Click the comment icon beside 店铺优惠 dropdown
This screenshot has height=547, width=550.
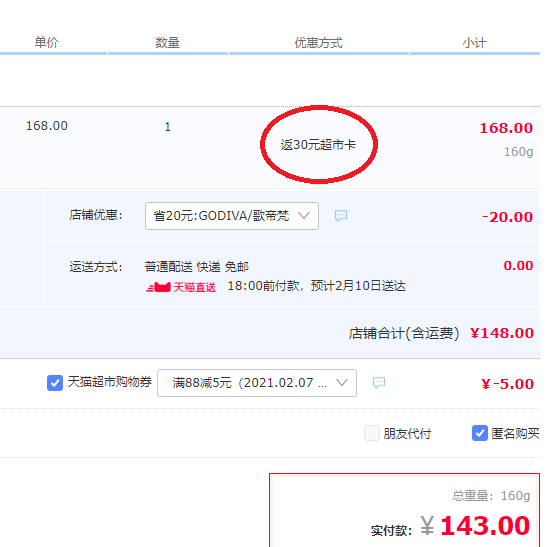tap(341, 215)
